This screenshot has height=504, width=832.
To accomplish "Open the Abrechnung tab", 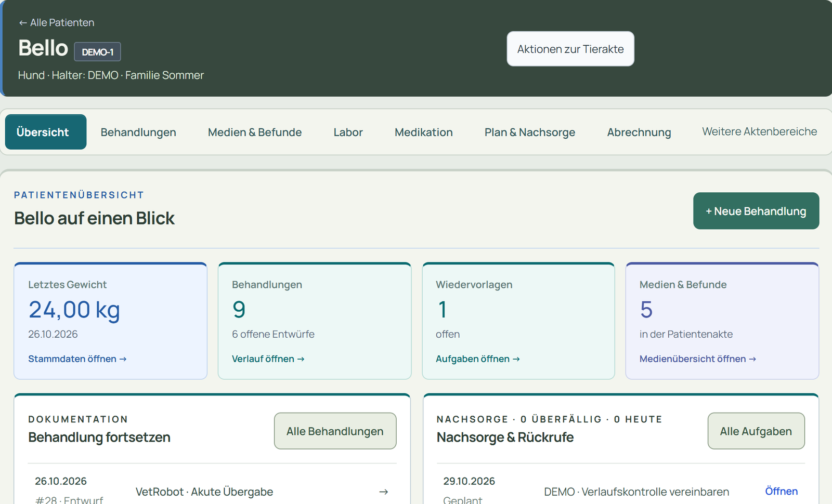I will pos(639,132).
